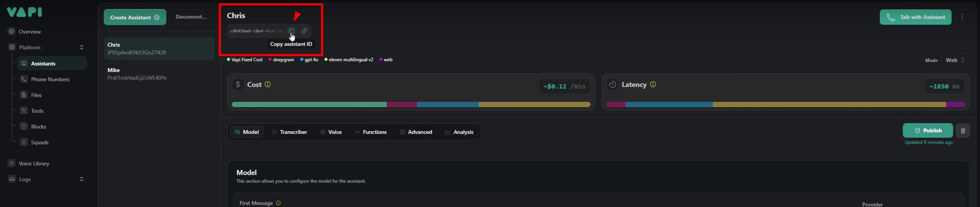
Task: Click the Cost info icon
Action: (x=268, y=85)
